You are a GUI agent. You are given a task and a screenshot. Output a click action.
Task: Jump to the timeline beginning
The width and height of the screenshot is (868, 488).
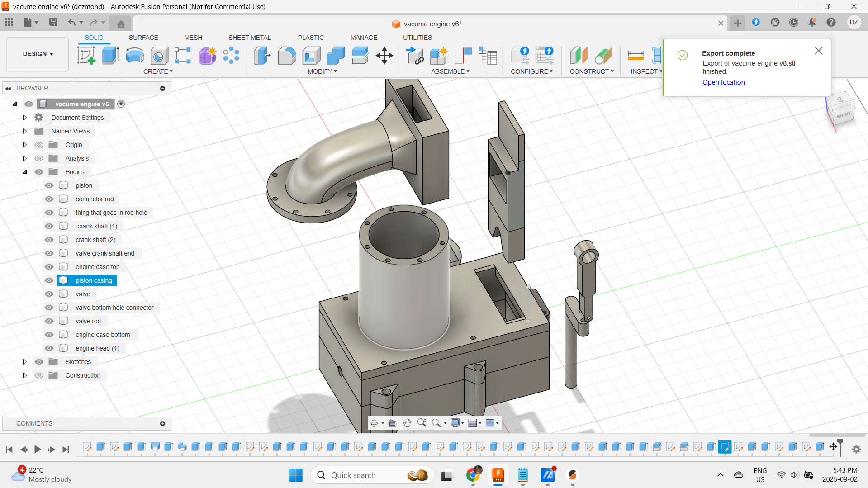[9, 449]
